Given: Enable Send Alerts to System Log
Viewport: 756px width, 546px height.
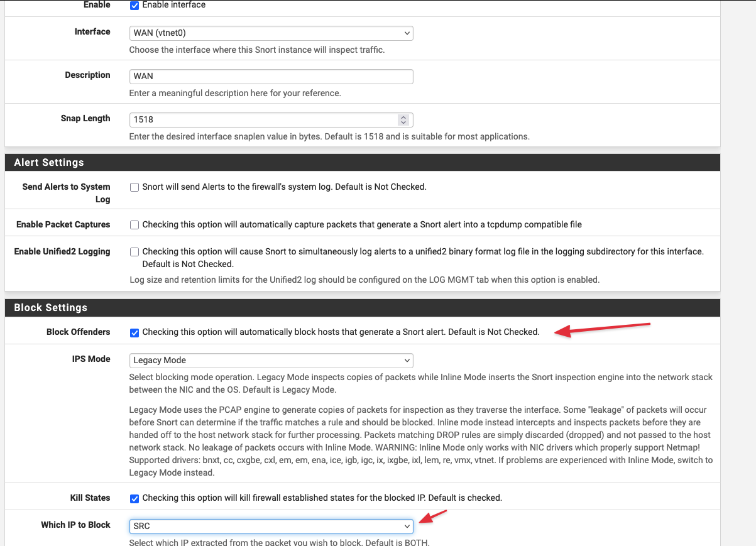Looking at the screenshot, I should (134, 187).
